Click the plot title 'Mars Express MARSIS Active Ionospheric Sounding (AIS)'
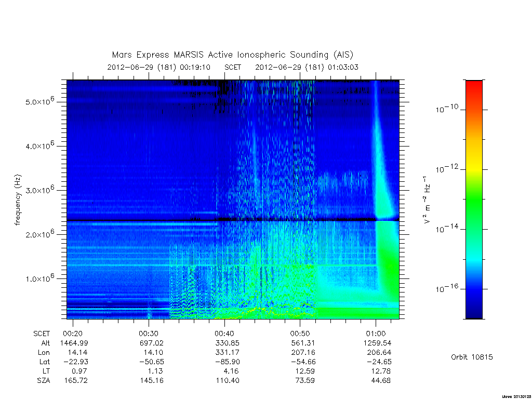The image size is (532, 399). pos(233,55)
